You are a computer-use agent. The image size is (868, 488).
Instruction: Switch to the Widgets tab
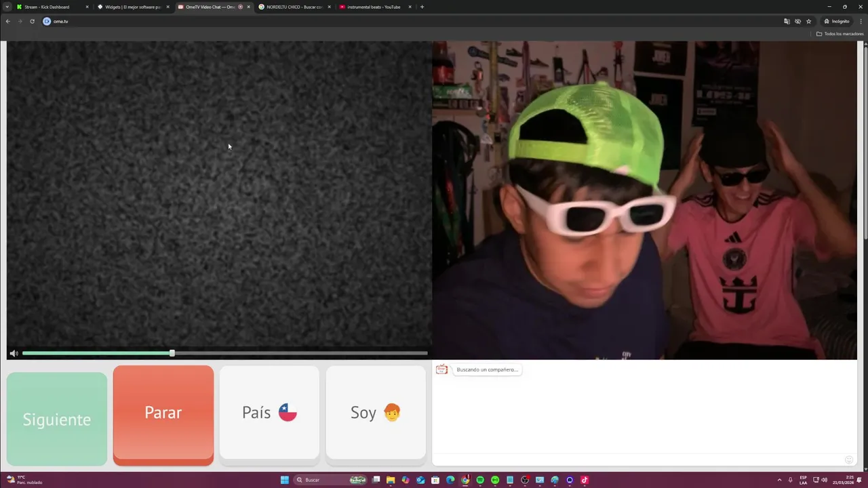pos(133,7)
